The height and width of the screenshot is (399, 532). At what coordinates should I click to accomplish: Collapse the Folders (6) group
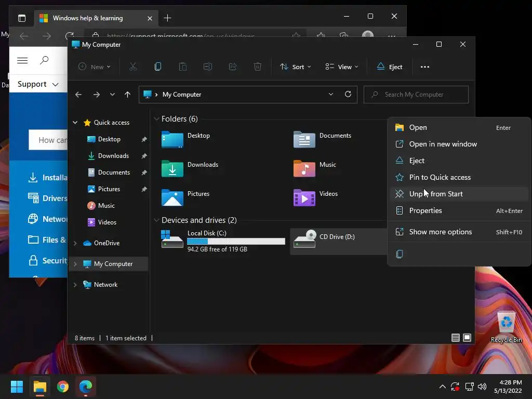click(x=156, y=119)
